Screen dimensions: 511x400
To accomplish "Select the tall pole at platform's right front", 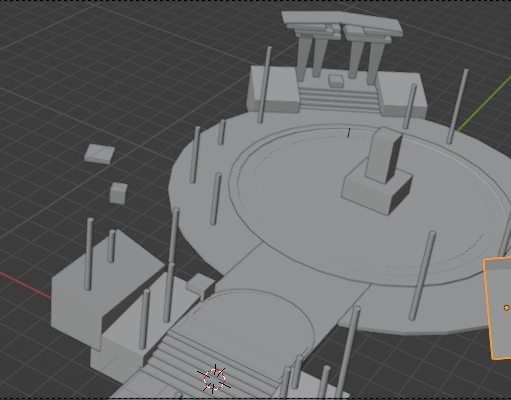I will point(422,276).
